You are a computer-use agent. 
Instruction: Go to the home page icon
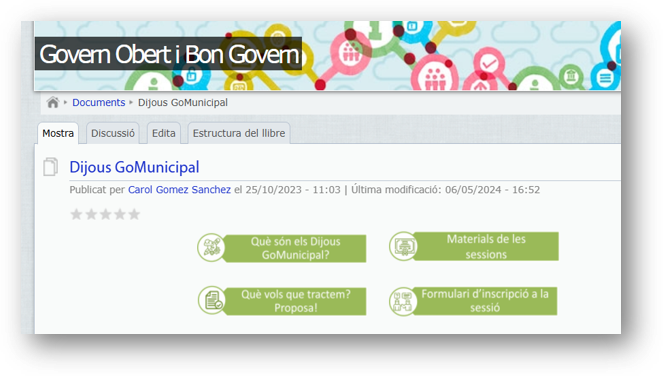[52, 102]
